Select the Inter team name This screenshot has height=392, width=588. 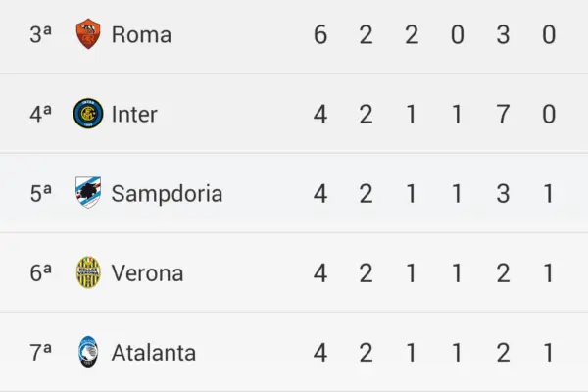pyautogui.click(x=134, y=114)
